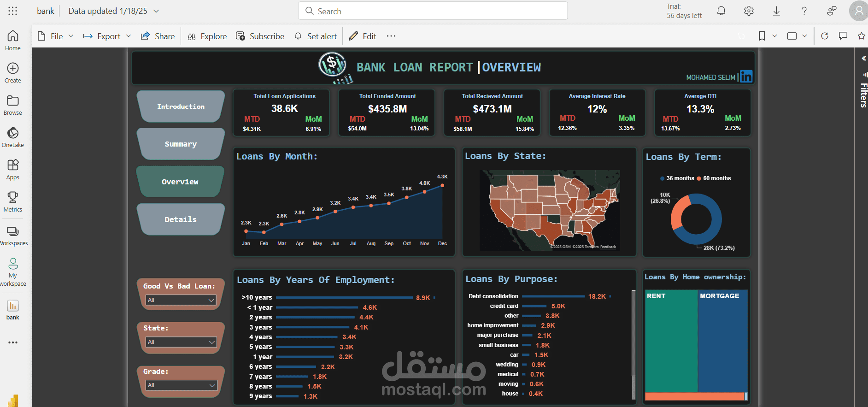The image size is (868, 407).
Task: Click the bank report name breadcrumb
Action: pos(46,11)
